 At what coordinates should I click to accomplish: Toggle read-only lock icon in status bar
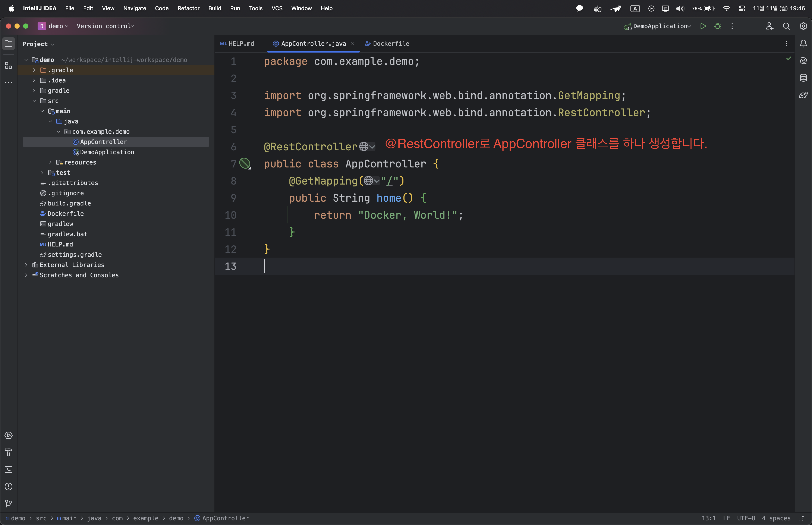tap(802, 518)
